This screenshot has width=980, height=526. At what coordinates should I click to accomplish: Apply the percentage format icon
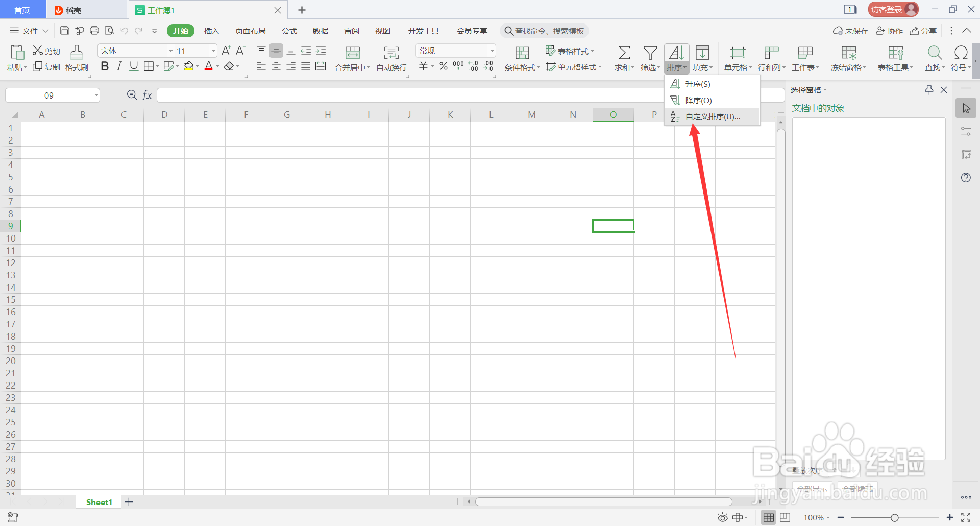click(x=443, y=66)
